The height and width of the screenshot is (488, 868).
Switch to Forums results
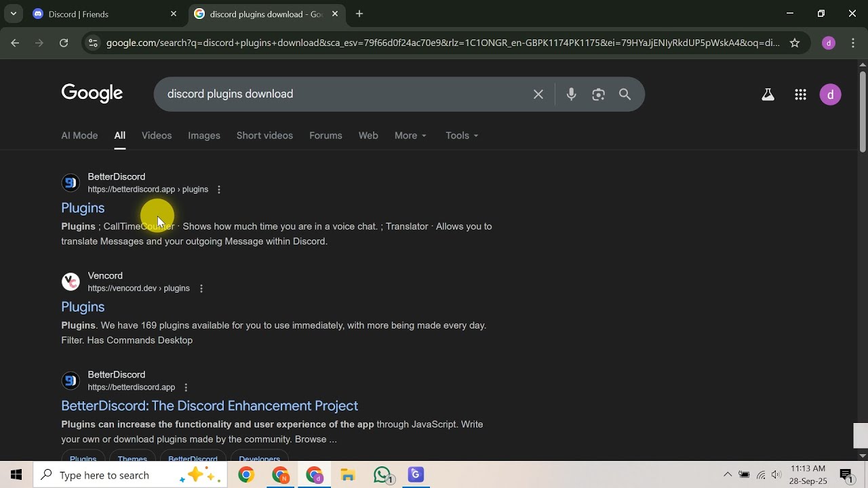(325, 136)
